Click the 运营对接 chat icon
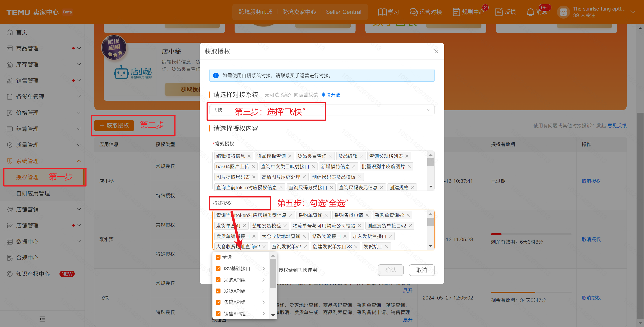644x327 pixels. point(413,12)
